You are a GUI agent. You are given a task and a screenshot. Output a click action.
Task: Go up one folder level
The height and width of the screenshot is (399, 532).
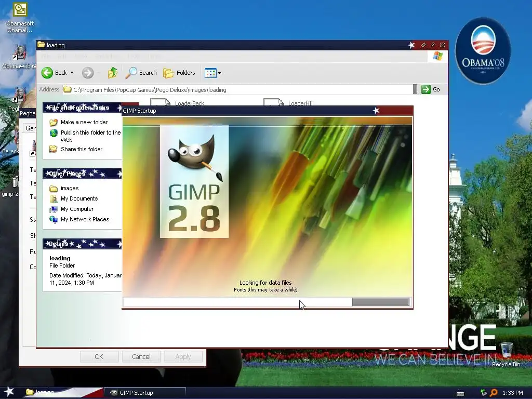113,73
